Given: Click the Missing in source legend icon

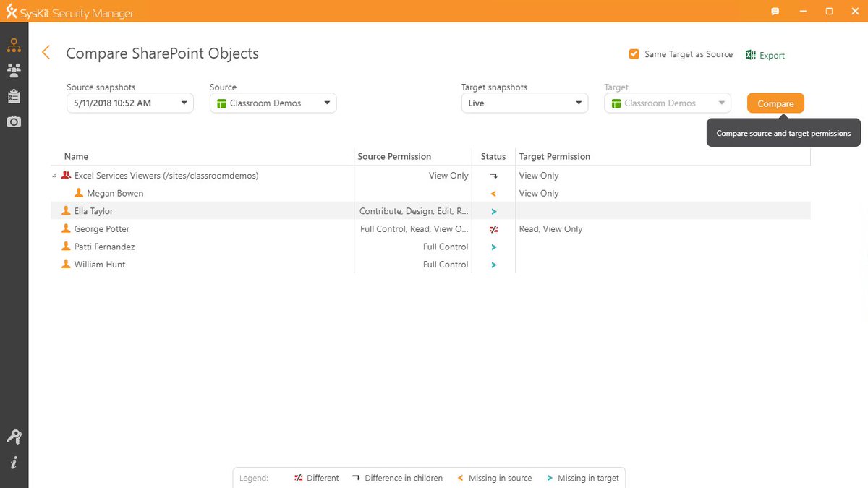Looking at the screenshot, I should 461,478.
